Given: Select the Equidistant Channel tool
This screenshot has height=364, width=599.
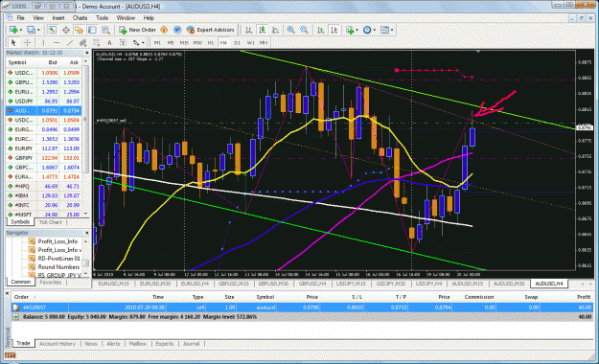Looking at the screenshot, I should point(82,42).
